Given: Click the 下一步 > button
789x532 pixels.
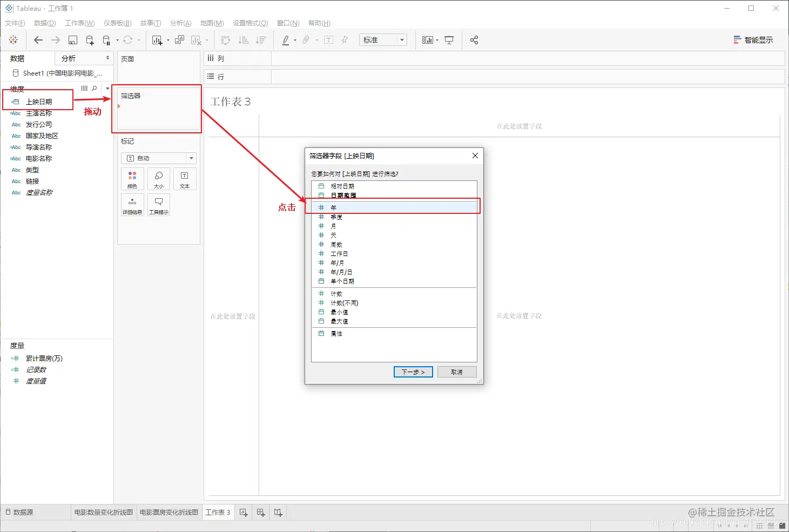Looking at the screenshot, I should click(x=413, y=372).
